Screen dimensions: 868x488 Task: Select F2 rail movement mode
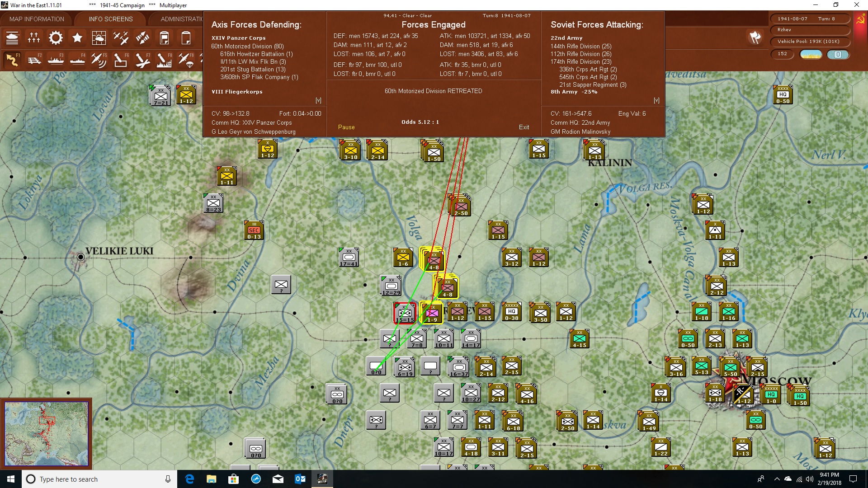click(x=34, y=60)
